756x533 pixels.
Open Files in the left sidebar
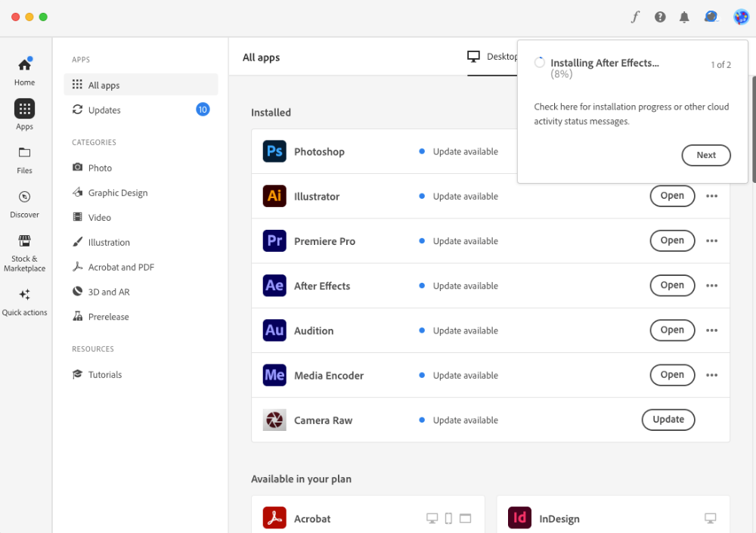pos(25,160)
